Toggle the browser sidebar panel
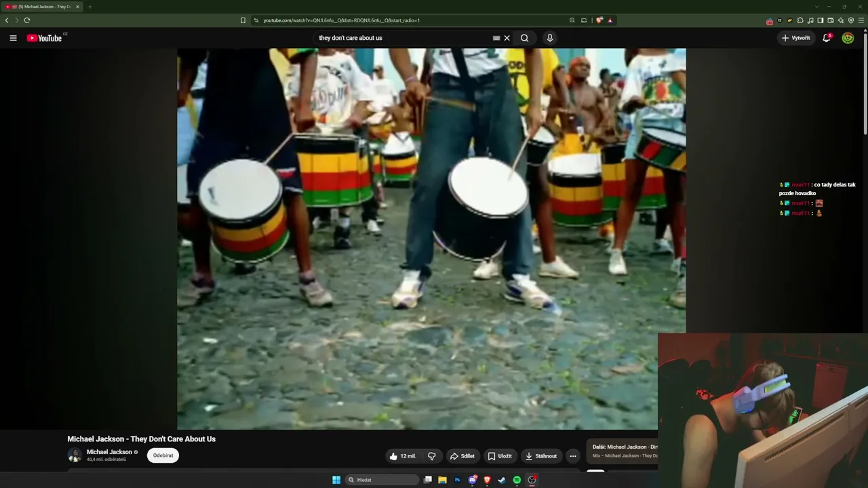The image size is (868, 488). coord(821,20)
